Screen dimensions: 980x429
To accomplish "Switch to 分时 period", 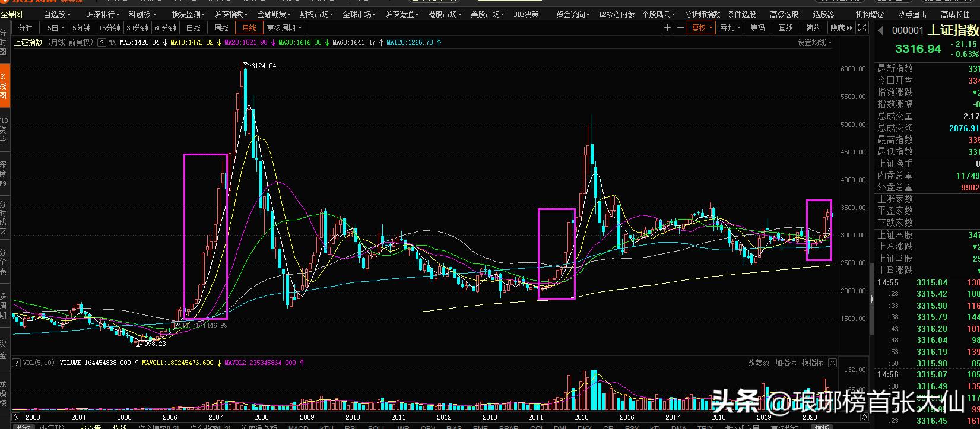I will pyautogui.click(x=26, y=28).
